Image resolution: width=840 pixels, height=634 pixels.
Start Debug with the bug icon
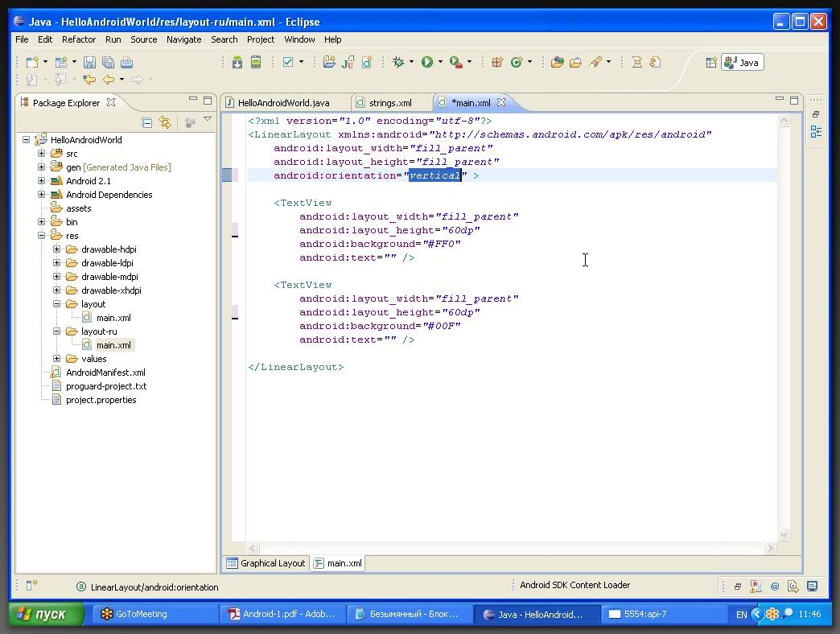pos(398,62)
